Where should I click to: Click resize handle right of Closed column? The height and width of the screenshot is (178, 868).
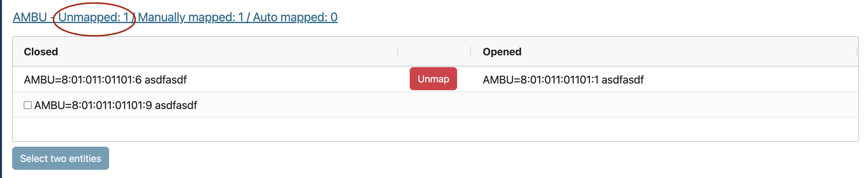(398, 51)
